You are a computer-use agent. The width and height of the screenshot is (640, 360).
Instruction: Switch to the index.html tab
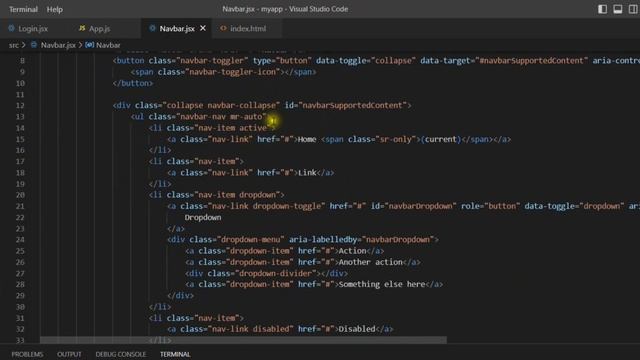pyautogui.click(x=248, y=29)
